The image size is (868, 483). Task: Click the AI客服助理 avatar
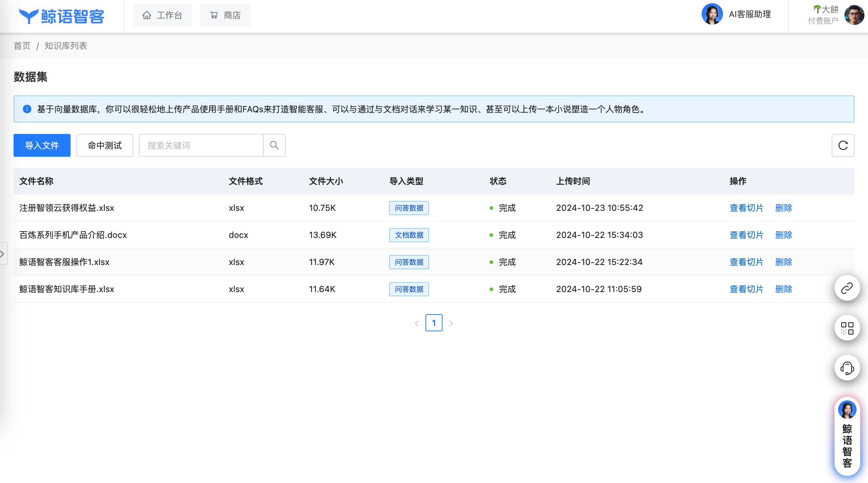coord(712,14)
